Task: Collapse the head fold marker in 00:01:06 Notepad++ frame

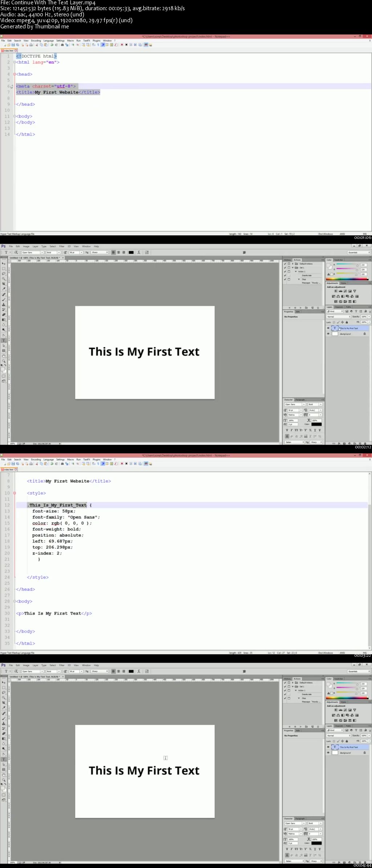Action: (x=15, y=74)
